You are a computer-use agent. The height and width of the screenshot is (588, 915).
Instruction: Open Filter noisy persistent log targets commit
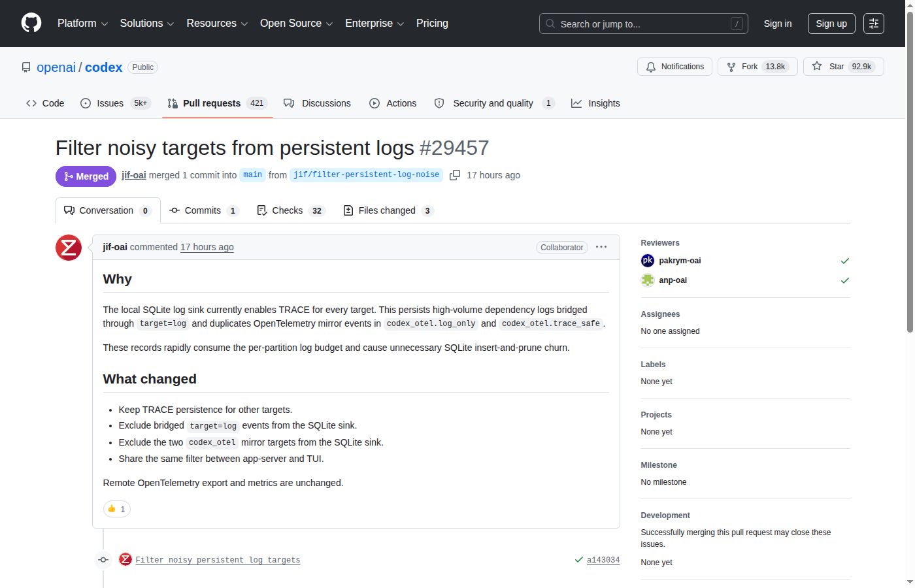218,560
